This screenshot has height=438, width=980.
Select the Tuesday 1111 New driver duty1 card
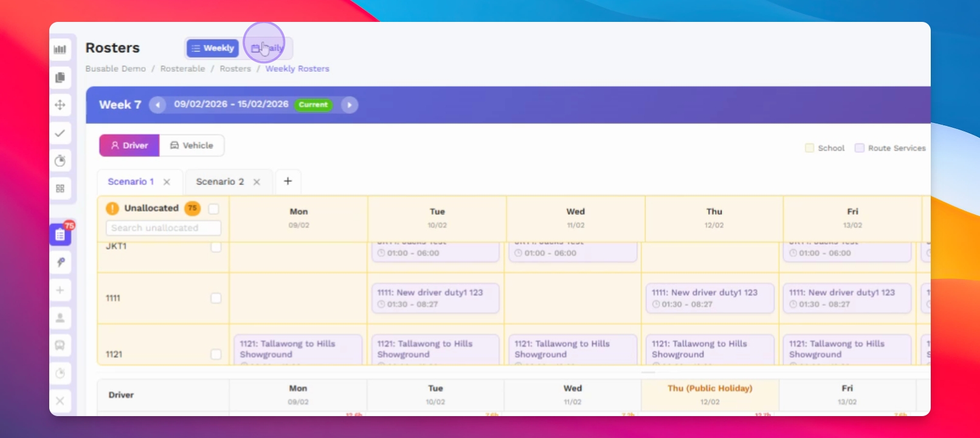click(435, 298)
